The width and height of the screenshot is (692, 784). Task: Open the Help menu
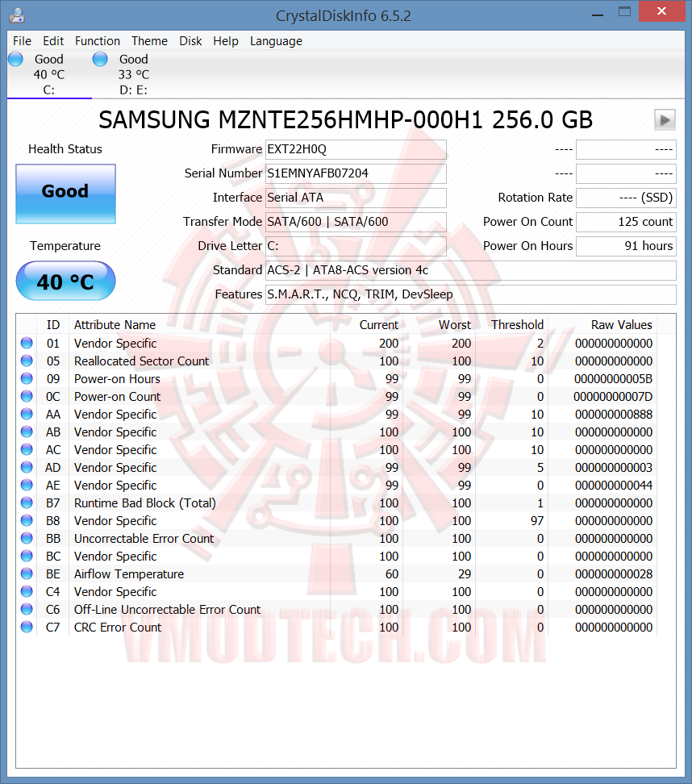(226, 41)
